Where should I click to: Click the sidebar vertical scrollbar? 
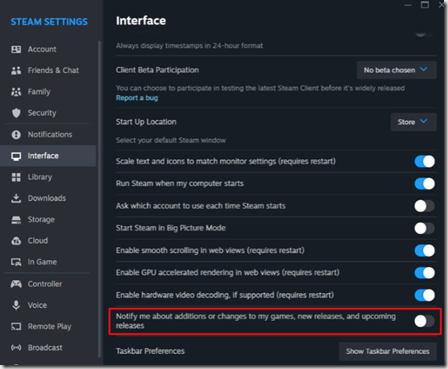[x=99, y=199]
